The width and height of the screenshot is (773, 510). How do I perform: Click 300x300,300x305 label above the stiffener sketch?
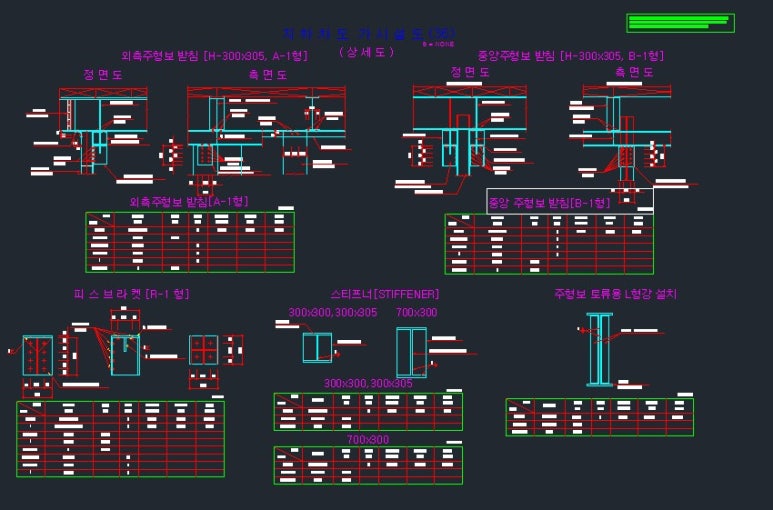point(333,312)
